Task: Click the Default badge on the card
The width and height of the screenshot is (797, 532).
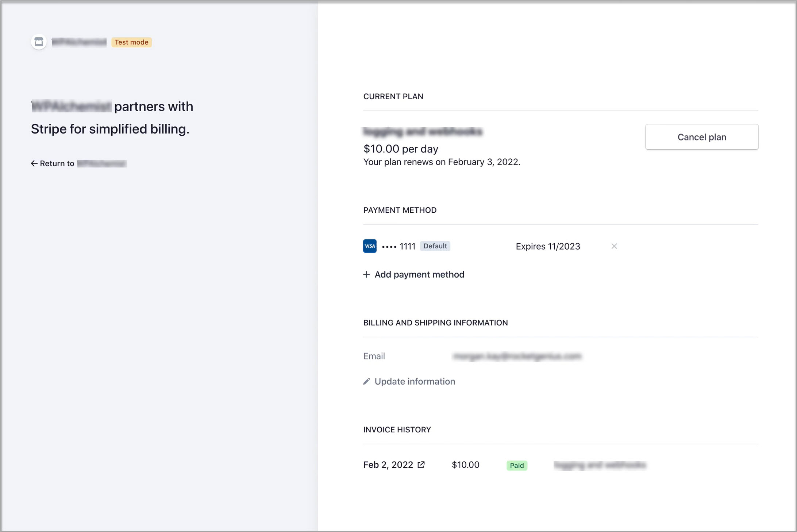Action: point(435,246)
